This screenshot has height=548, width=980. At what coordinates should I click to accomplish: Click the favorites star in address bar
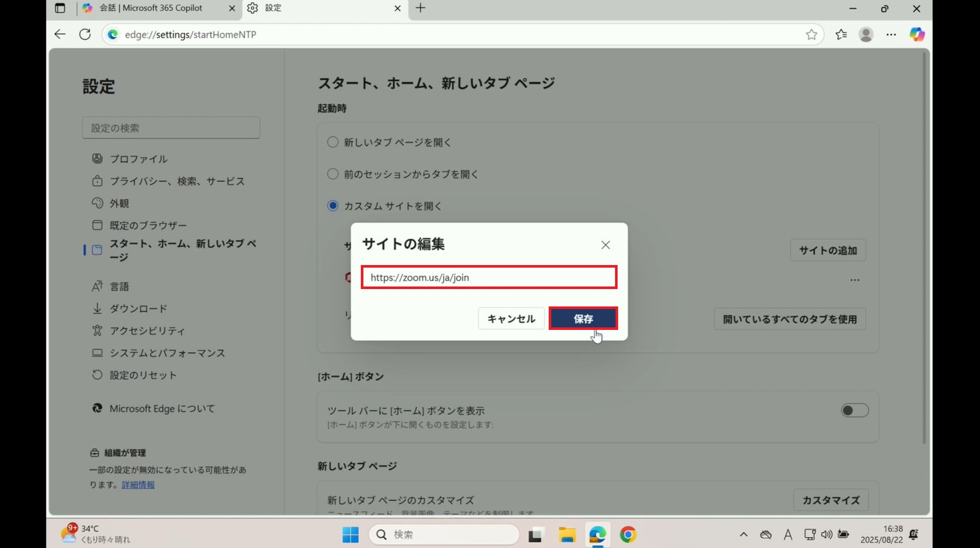[812, 34]
